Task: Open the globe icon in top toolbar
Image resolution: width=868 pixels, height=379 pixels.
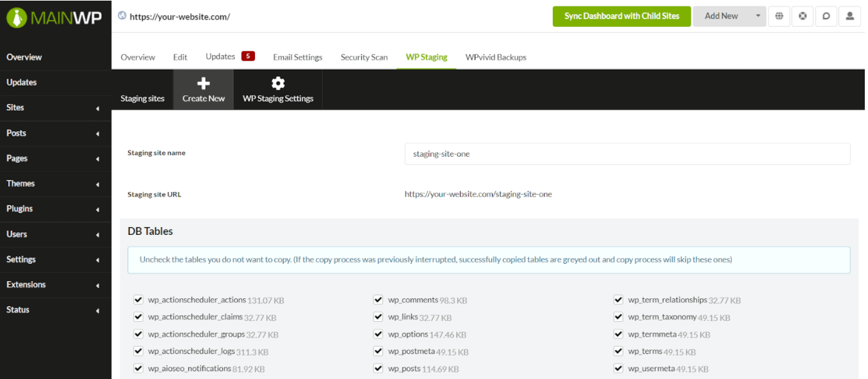Action: click(x=779, y=16)
